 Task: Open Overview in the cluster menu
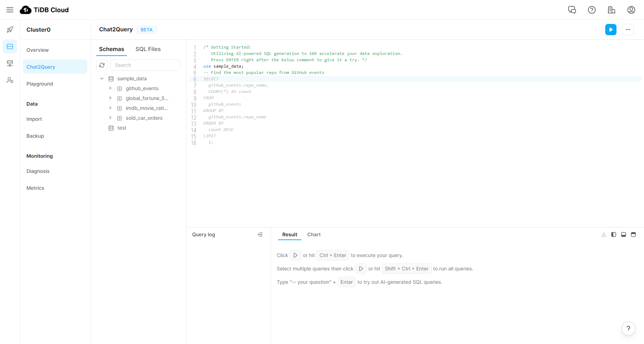(55, 50)
